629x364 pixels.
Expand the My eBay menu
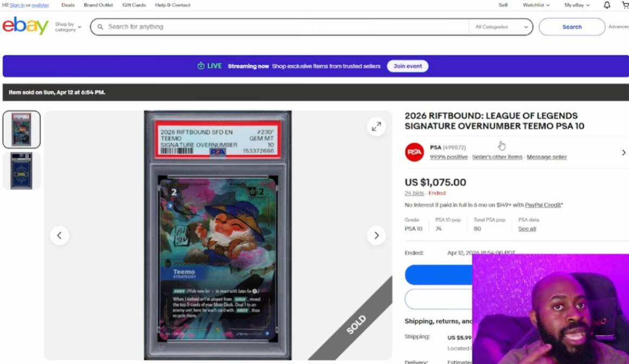[x=577, y=5]
